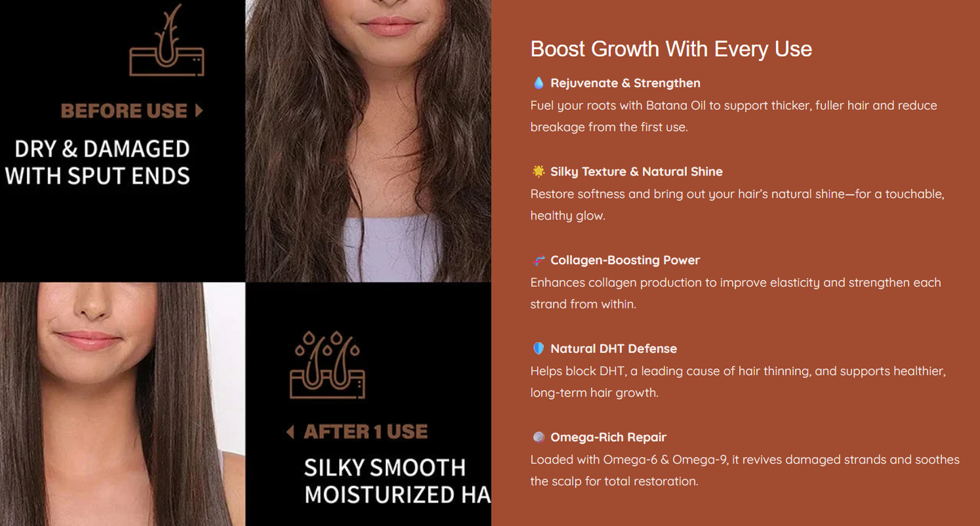Click the DRY & DAMAGED caption text
Screen dimensions: 980x526
(x=98, y=163)
